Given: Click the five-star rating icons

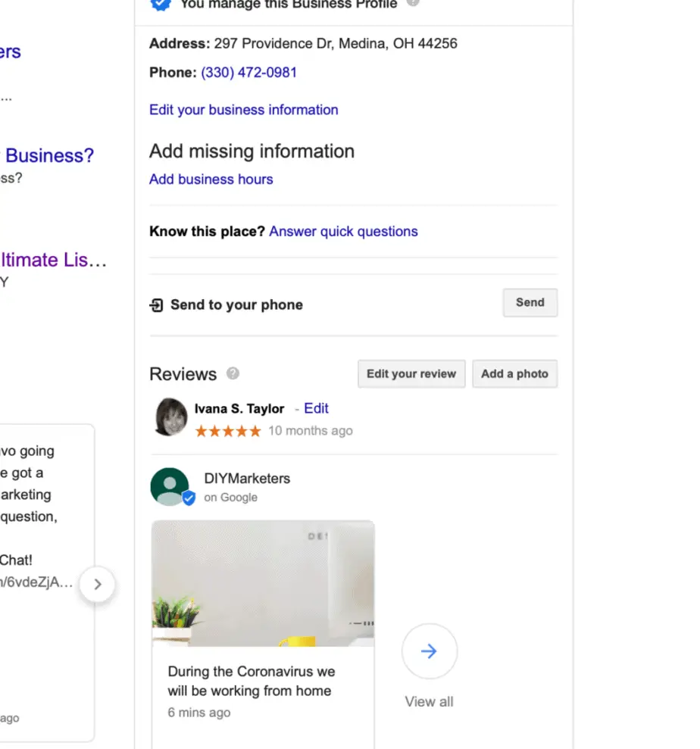Looking at the screenshot, I should [x=228, y=431].
